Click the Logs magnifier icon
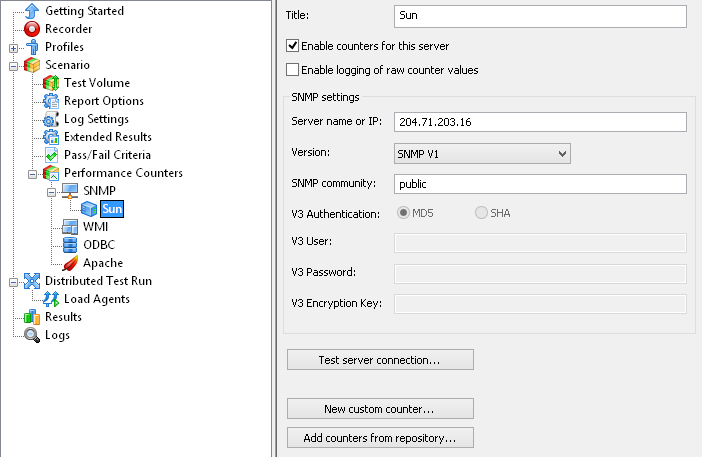The height and width of the screenshot is (457, 702). pos(32,335)
